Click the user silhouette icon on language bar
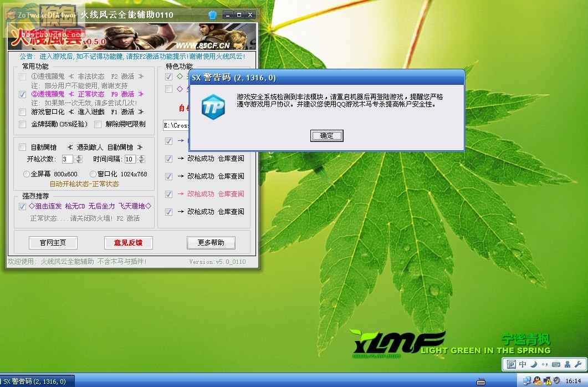588x387 pixels. 567,364
